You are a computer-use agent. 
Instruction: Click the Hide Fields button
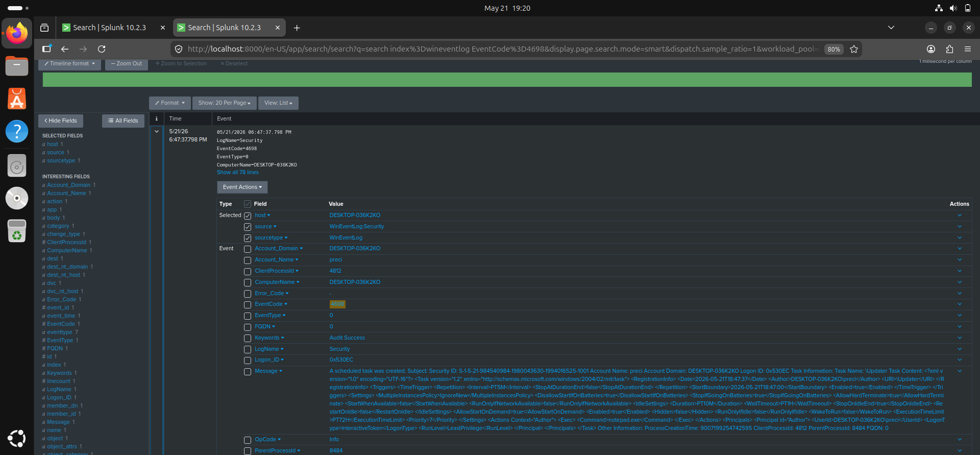pos(61,121)
